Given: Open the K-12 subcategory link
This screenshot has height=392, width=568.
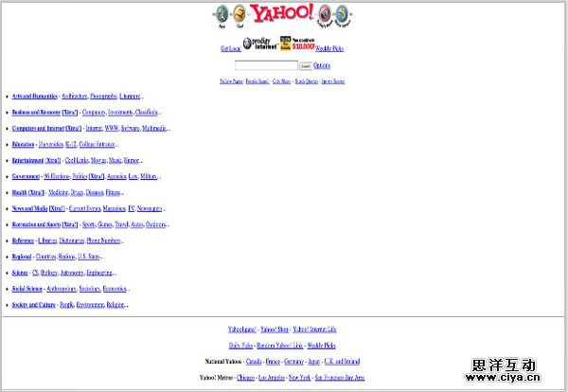Looking at the screenshot, I should click(71, 144).
